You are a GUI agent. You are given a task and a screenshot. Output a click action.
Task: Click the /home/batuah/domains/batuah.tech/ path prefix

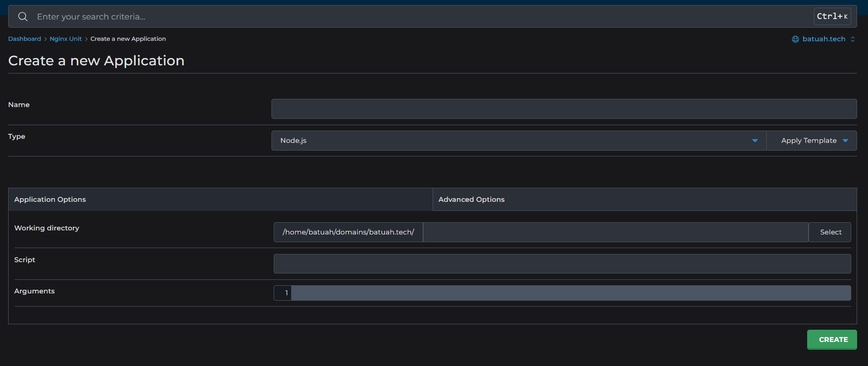(348, 232)
